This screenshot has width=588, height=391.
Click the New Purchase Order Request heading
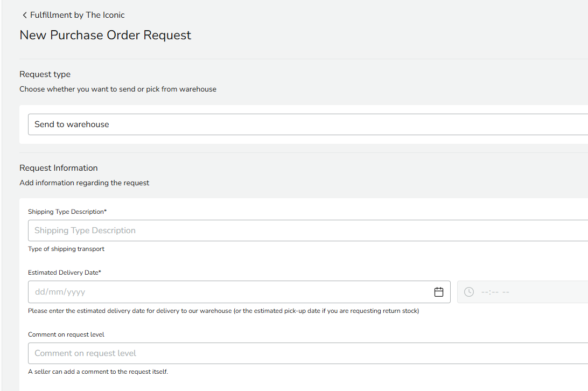point(106,35)
